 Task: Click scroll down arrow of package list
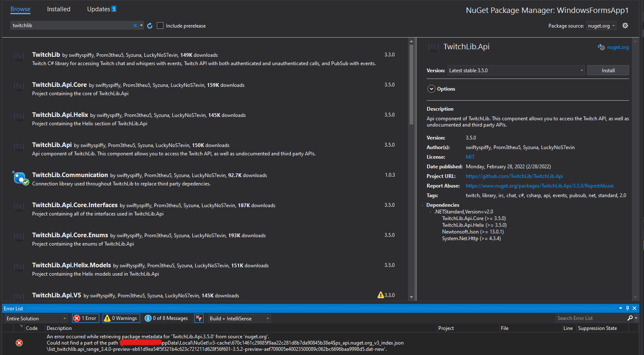point(411,297)
